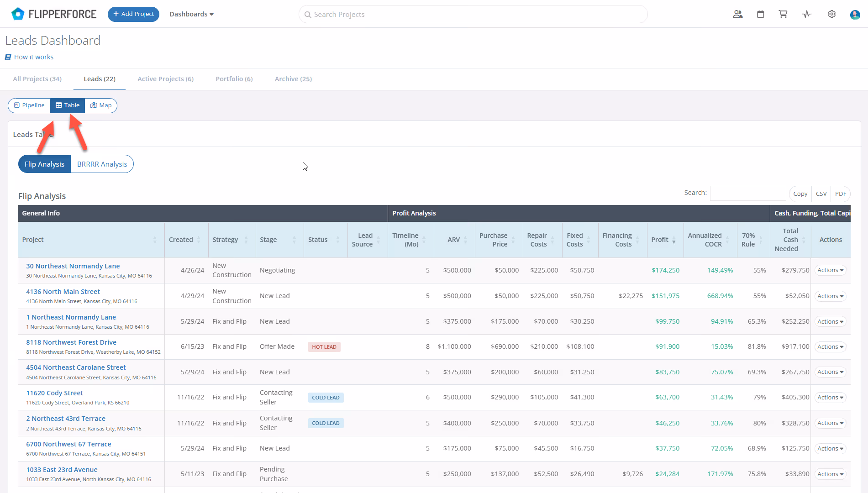Viewport: 868px width, 493px height.
Task: Open 4136 North Main Street project
Action: coord(63,292)
